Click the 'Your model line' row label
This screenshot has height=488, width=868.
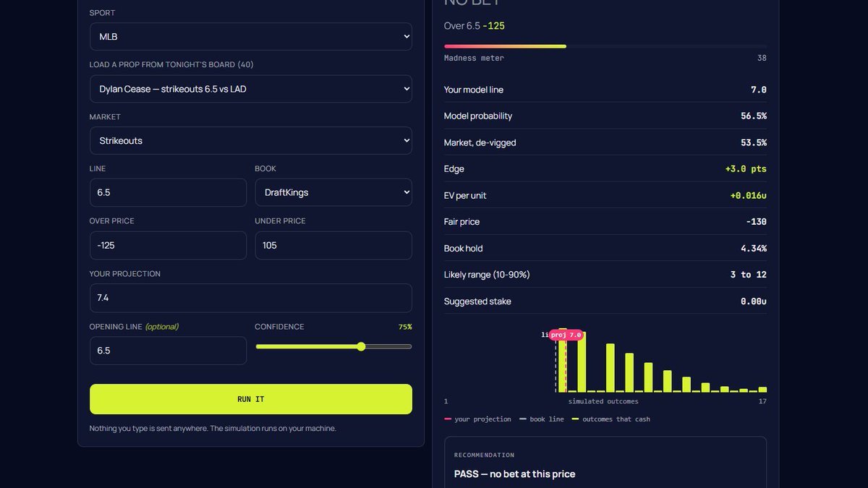474,90
